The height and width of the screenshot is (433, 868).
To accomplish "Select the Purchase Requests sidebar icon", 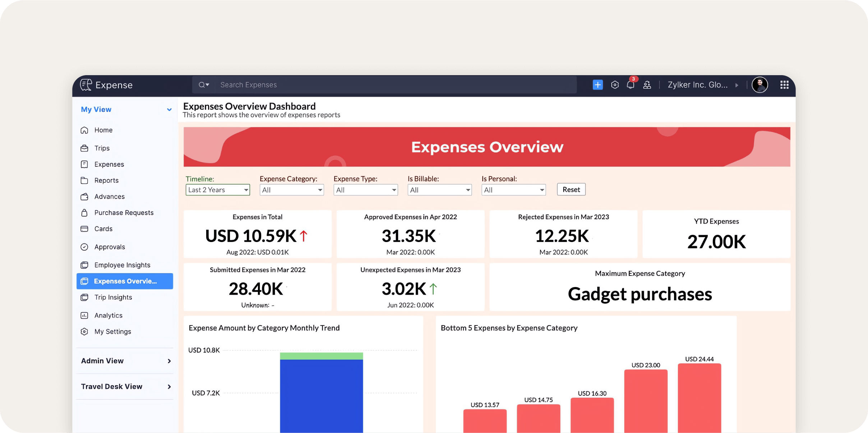I will (x=84, y=213).
